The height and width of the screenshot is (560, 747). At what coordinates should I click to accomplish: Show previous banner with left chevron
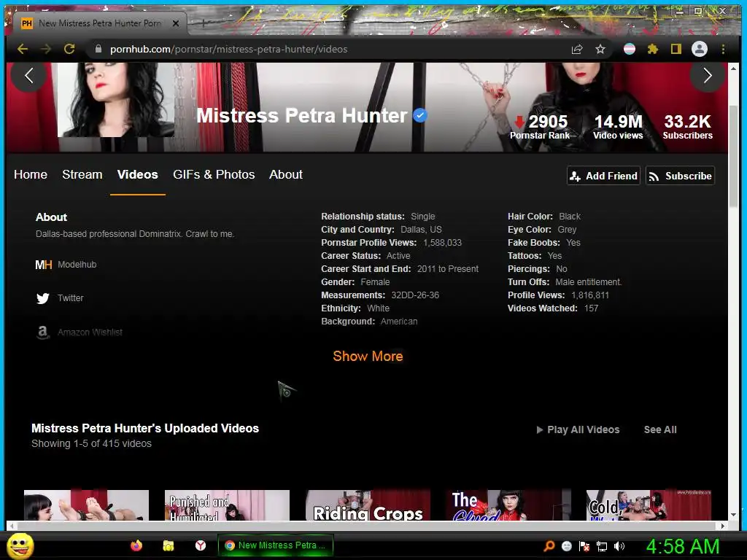point(28,75)
